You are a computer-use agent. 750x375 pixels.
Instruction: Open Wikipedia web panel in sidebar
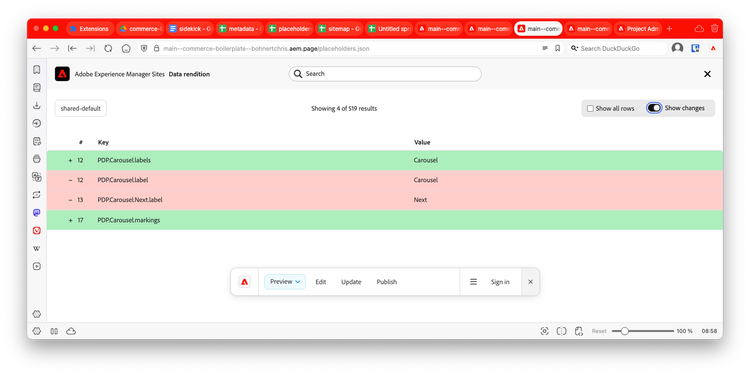pyautogui.click(x=37, y=248)
